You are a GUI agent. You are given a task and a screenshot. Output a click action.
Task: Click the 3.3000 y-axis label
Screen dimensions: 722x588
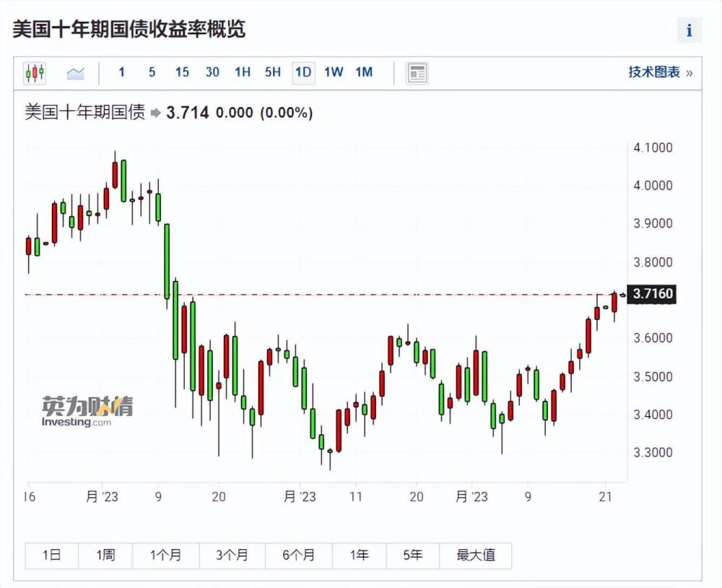(x=653, y=452)
